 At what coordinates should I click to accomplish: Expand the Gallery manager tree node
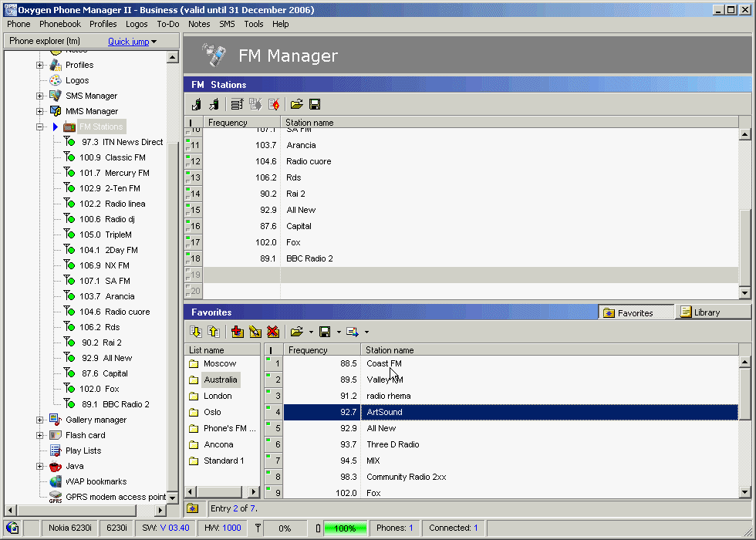40,420
